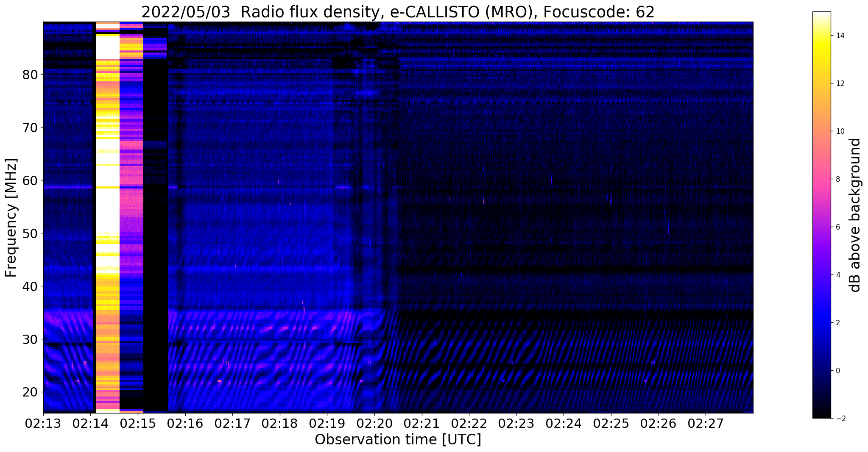Click the 80 MHz frequency tick label
Image resolution: width=868 pixels, height=452 pixels.
coord(31,75)
